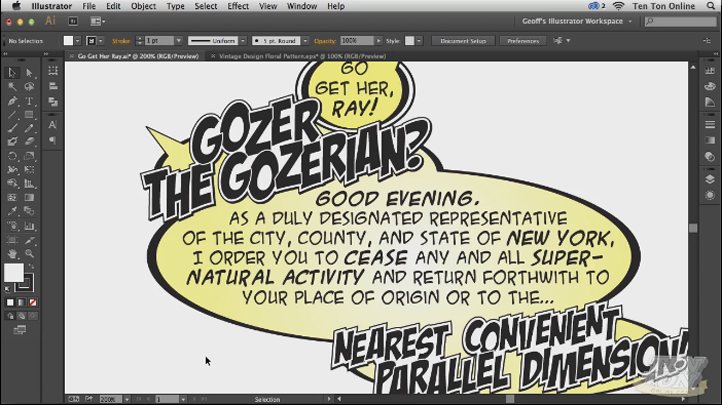Open the Character panel icon

coord(52,125)
